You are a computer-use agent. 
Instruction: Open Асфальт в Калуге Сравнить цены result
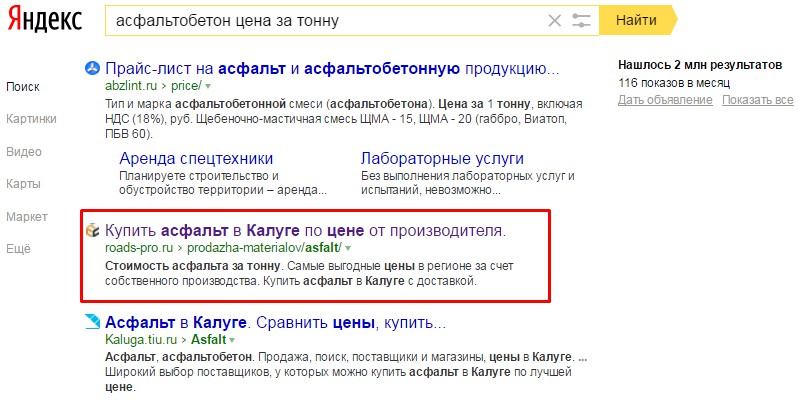click(276, 322)
